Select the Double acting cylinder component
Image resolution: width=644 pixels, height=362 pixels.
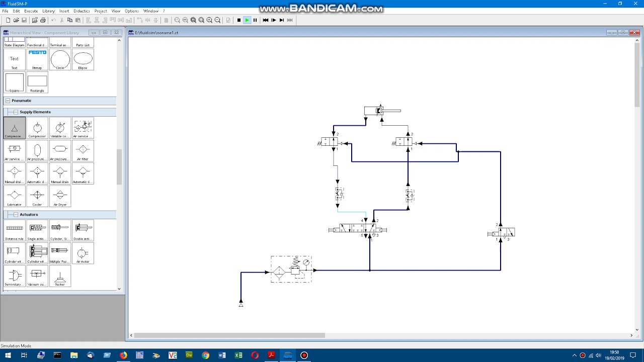(x=83, y=231)
